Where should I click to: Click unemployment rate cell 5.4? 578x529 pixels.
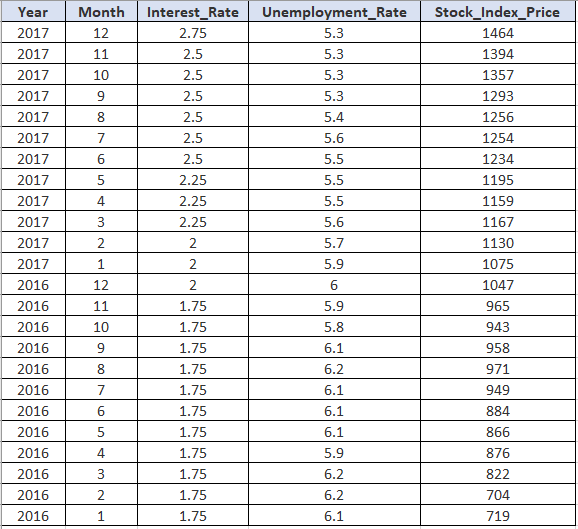coord(334,117)
